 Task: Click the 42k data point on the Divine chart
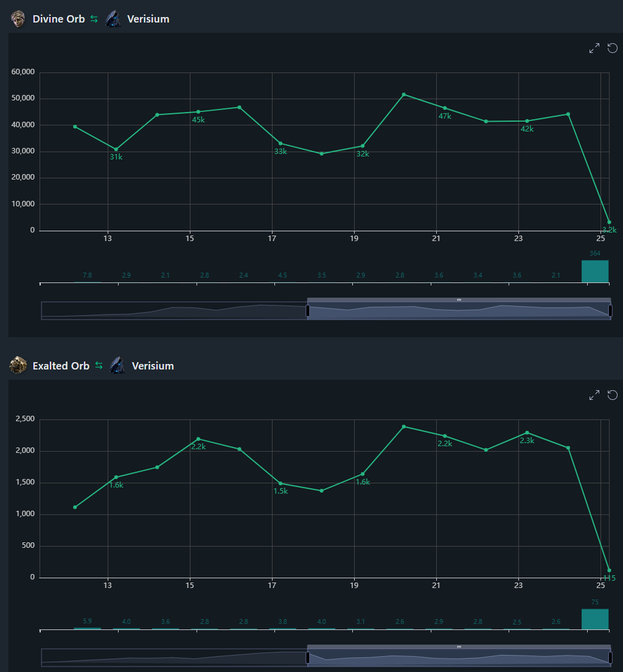pos(527,121)
